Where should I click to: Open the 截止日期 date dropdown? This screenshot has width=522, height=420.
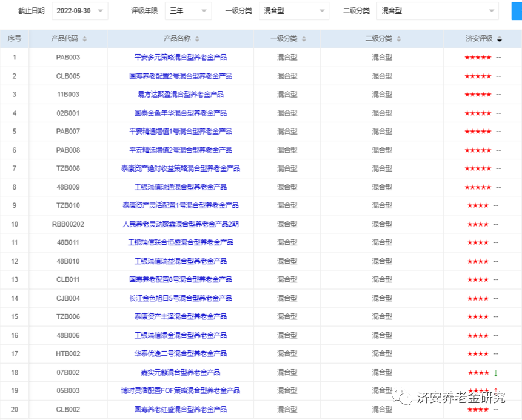click(80, 11)
